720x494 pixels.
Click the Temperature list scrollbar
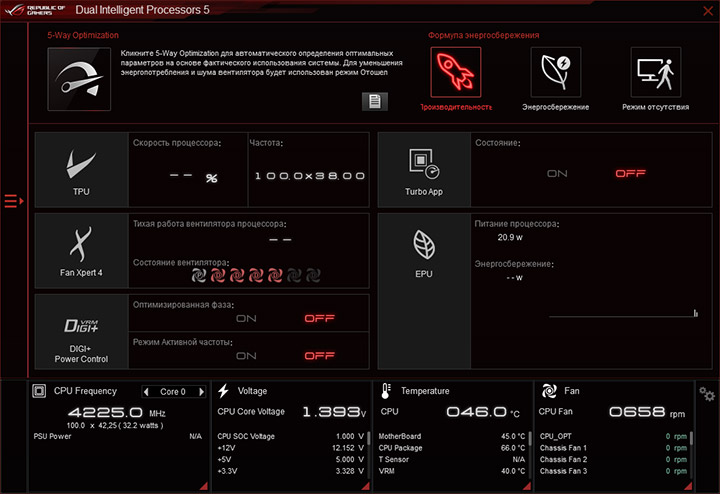530,438
